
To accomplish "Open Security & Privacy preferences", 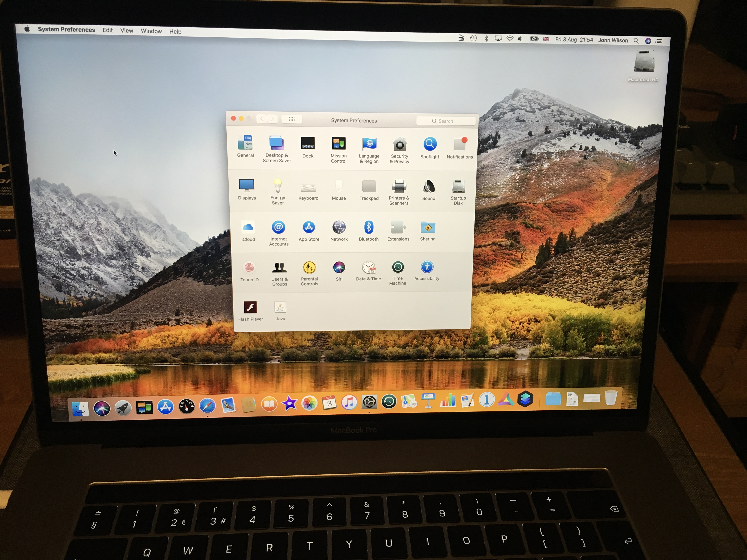I will [399, 151].
